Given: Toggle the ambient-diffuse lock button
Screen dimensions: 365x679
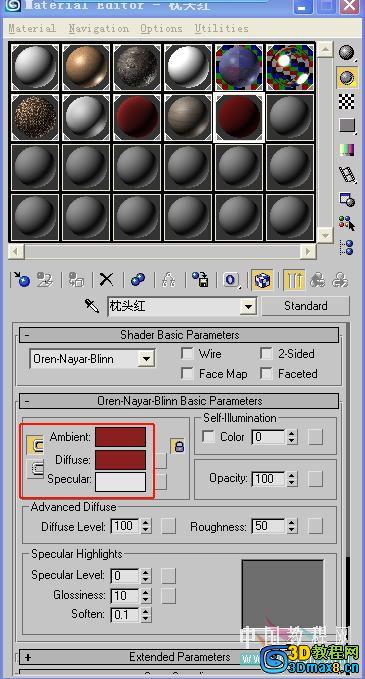Looking at the screenshot, I should click(x=35, y=445).
